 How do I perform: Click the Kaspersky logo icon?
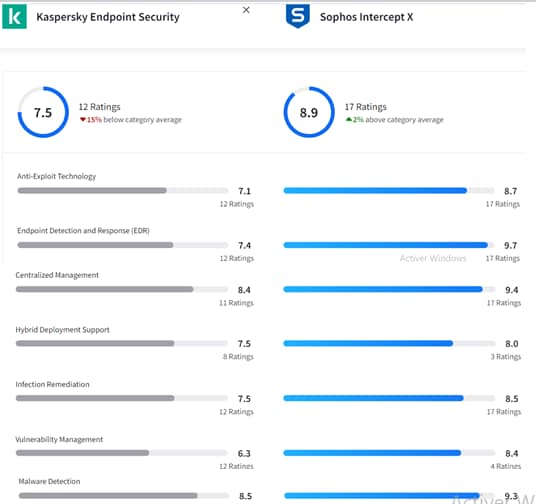[14, 16]
